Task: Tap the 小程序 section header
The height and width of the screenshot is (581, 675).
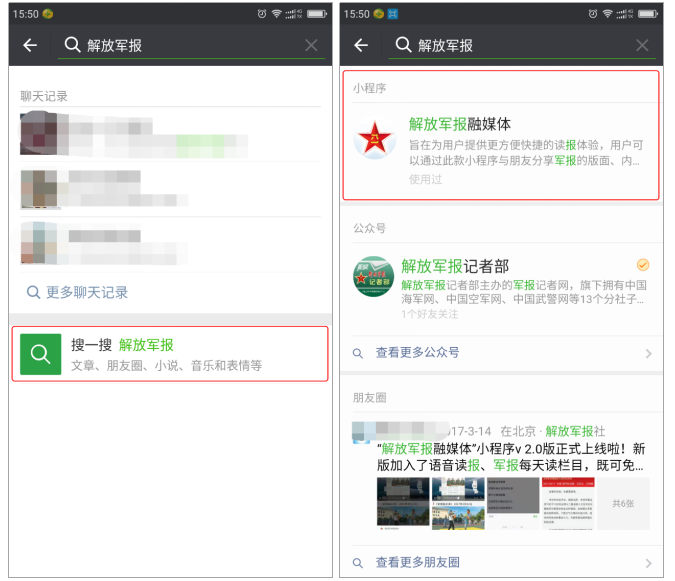Action: [369, 88]
